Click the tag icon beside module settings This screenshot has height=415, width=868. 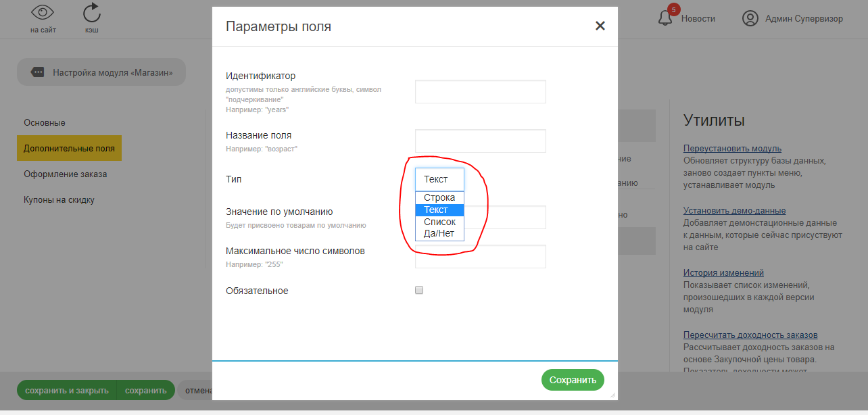(38, 72)
